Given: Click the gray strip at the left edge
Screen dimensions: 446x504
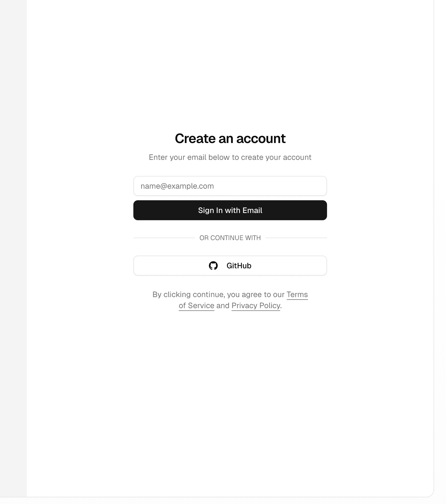Looking at the screenshot, I should (13, 249).
